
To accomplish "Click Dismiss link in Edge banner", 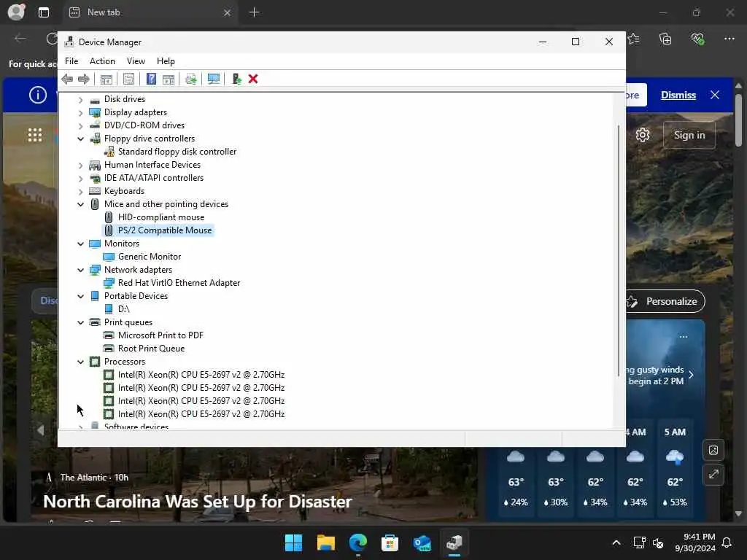I will pos(678,95).
